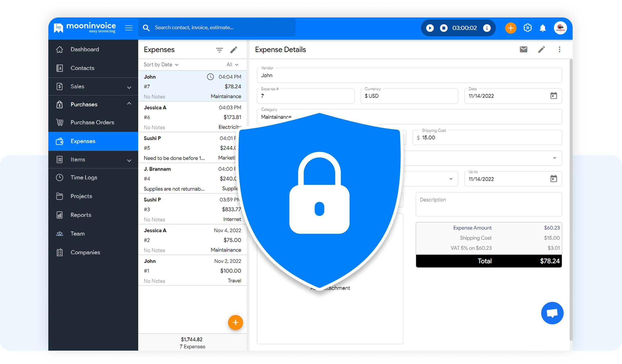Edit expense details with pencil icon
The width and height of the screenshot is (622, 364).
coord(541,49)
